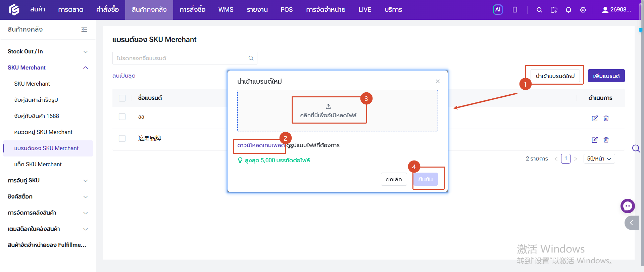The image size is (644, 272).
Task: Tick the checkbox next to 这是品牌
Action: click(x=122, y=138)
